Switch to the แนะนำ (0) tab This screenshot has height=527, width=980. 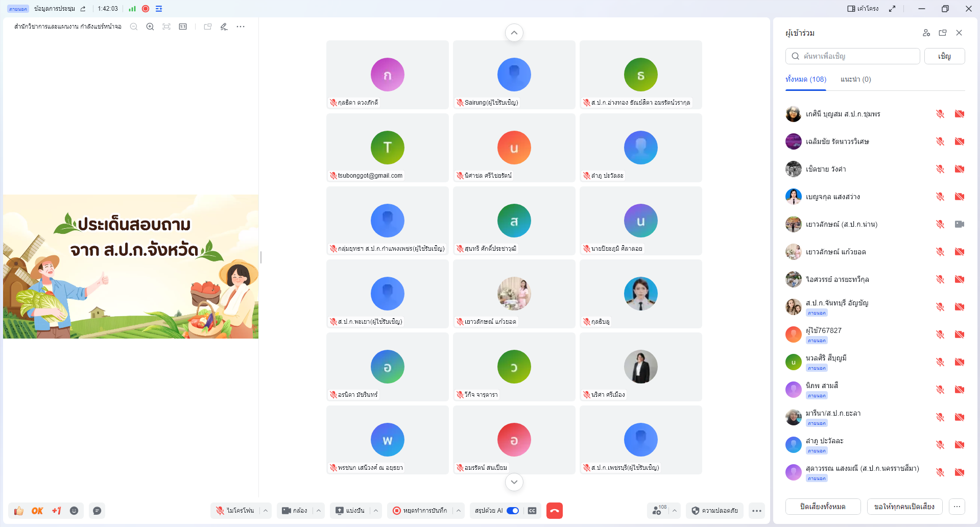click(856, 79)
